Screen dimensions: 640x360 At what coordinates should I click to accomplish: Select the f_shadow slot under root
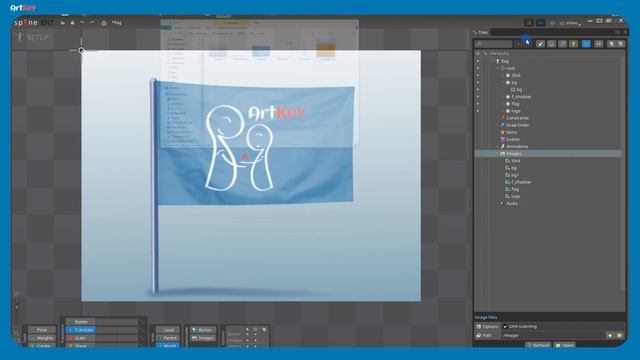(521, 97)
